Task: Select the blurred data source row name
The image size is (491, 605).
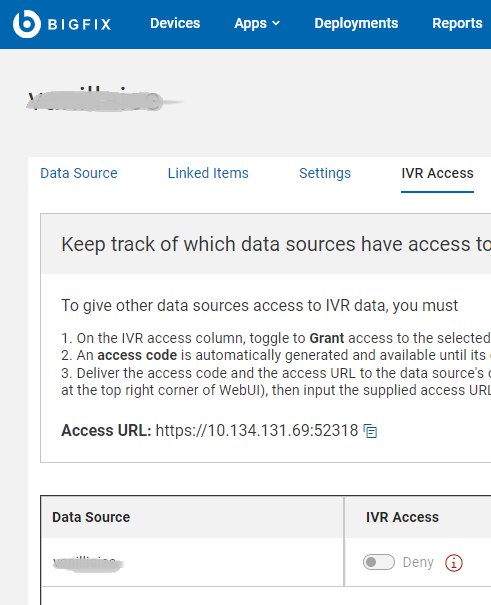Action: tap(88, 563)
